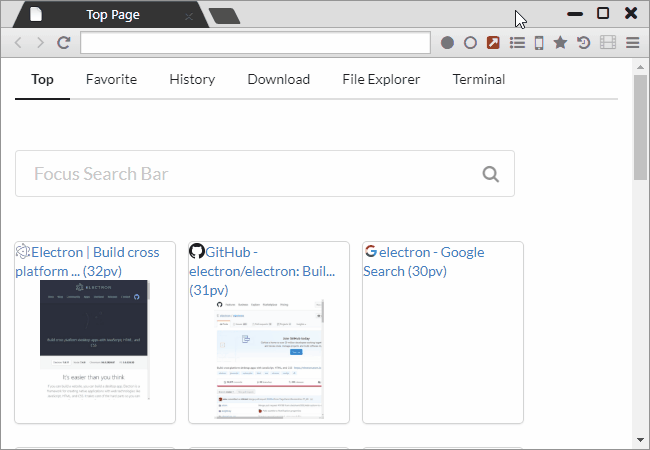Select the Top Page browser tab
650x450 pixels.
[111, 15]
